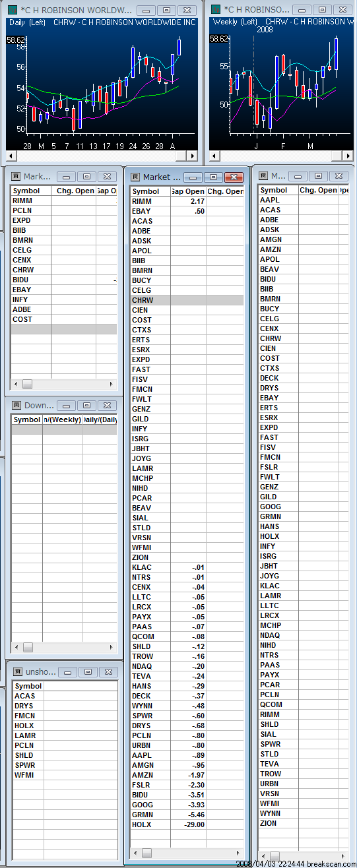The height and width of the screenshot is (868, 357).
Task: Maximize the Daily CHRW chart window
Action: (168, 10)
